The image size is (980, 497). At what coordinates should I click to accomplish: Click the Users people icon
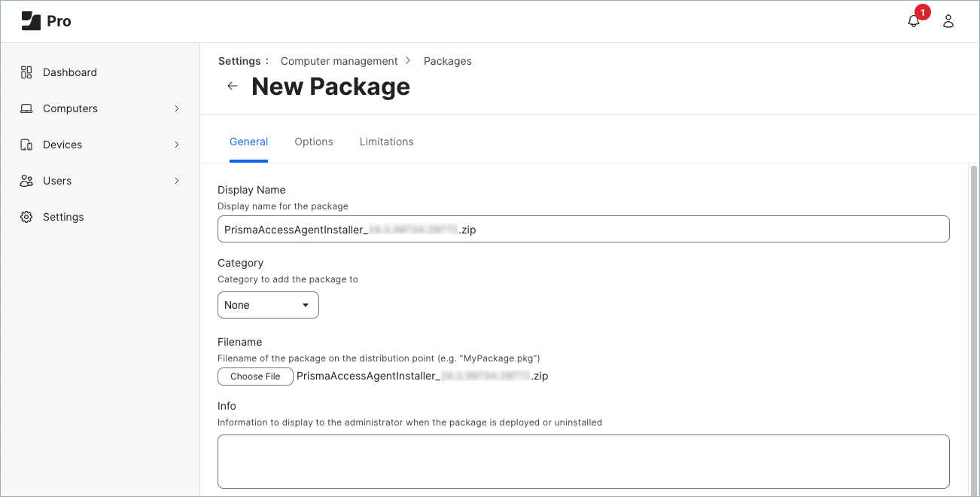click(26, 181)
